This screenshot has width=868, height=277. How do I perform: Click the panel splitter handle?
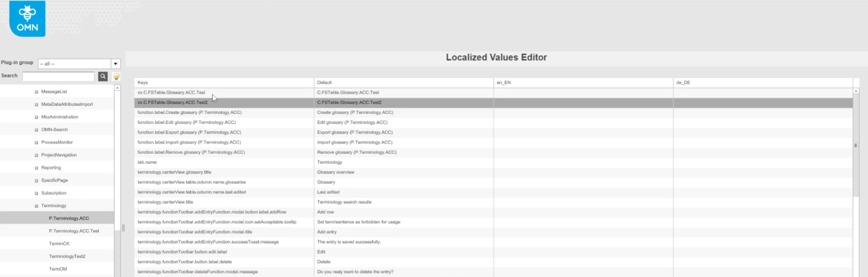[123, 228]
